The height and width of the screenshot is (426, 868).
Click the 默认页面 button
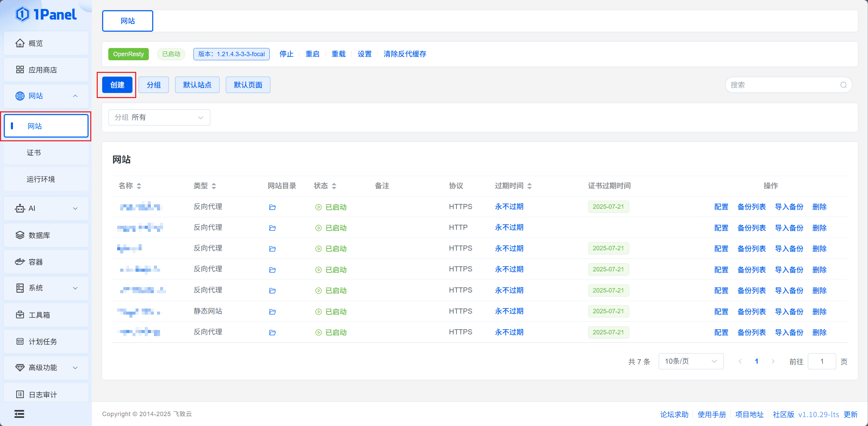coord(248,85)
